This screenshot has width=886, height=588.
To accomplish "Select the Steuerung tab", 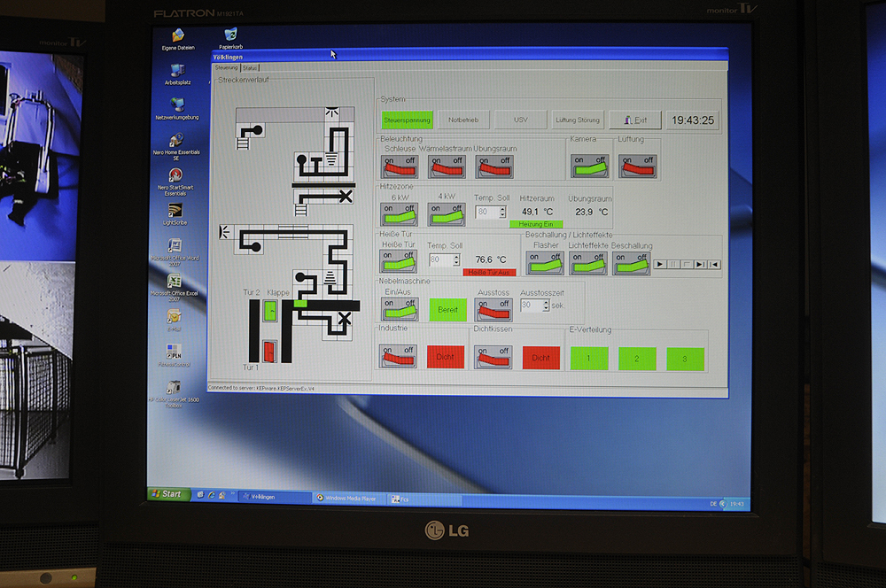I will coord(226,67).
